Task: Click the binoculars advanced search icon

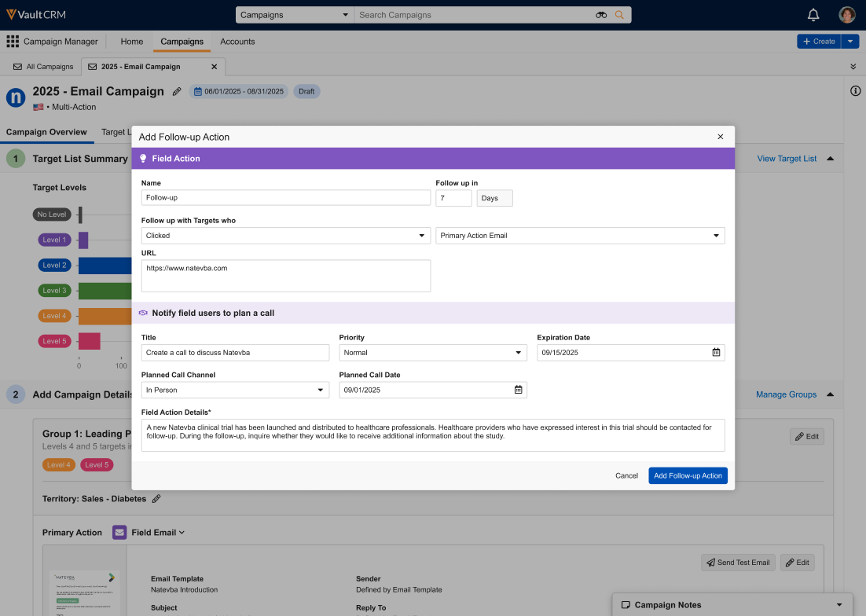Action: pyautogui.click(x=601, y=15)
